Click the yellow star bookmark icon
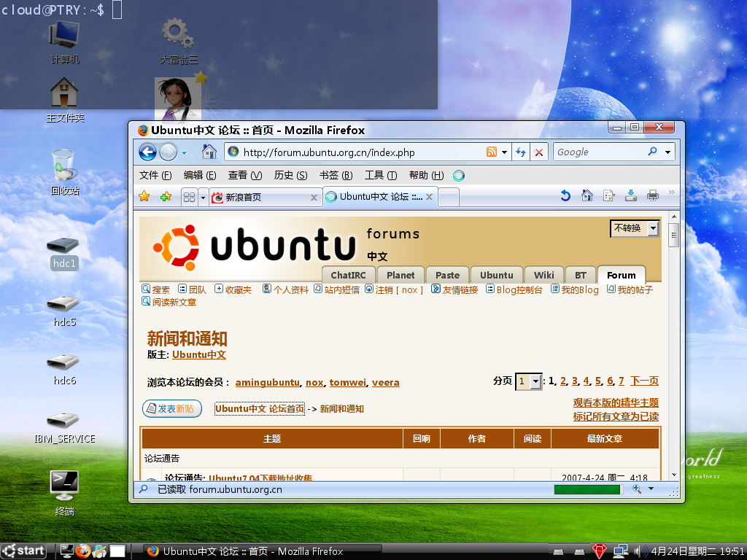This screenshot has width=747, height=560. coord(144,197)
